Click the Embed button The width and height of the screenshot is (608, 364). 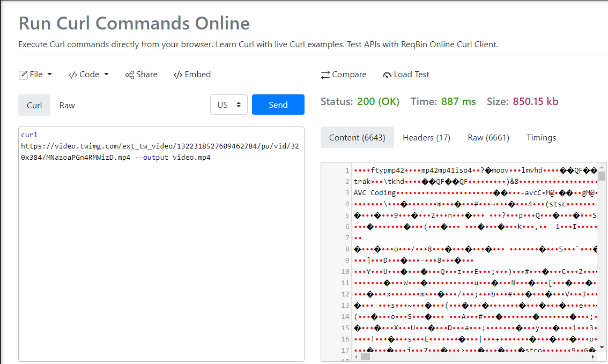click(192, 75)
